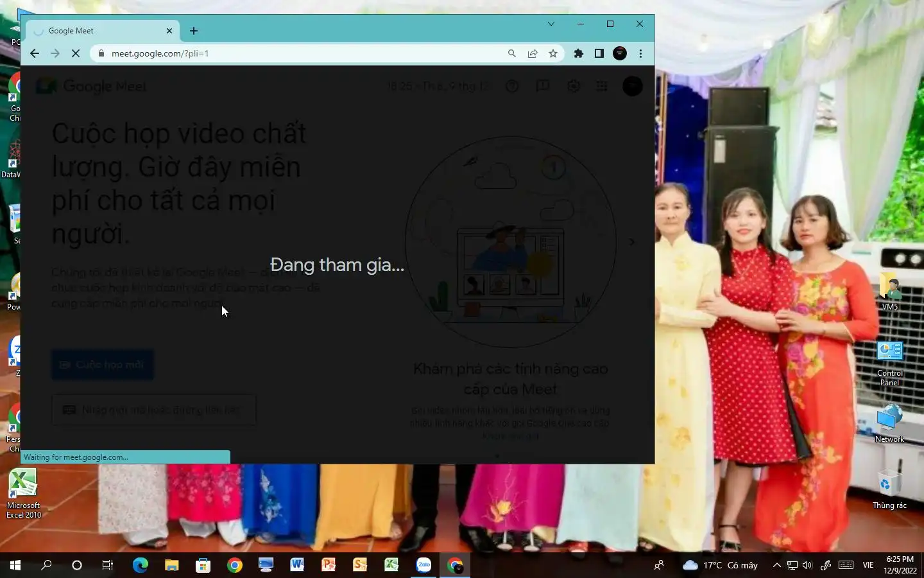
Task: Click the taskbar search magnifier
Action: (46, 565)
